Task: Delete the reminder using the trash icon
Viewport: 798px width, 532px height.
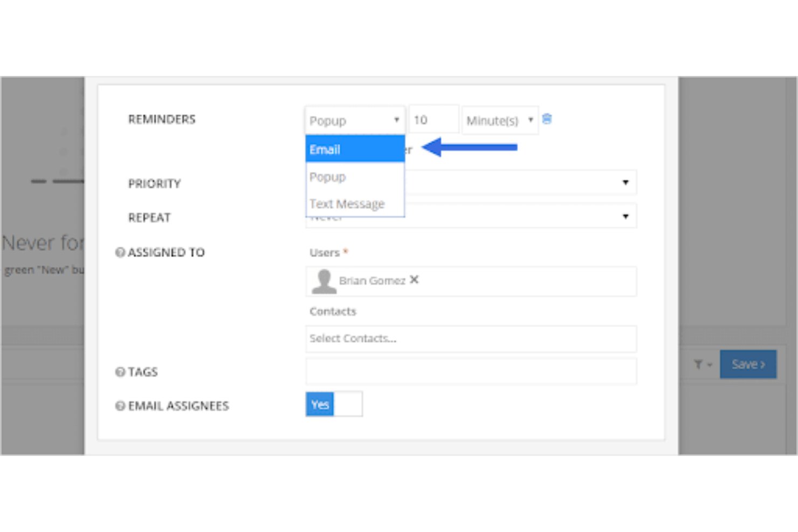Action: pyautogui.click(x=547, y=119)
